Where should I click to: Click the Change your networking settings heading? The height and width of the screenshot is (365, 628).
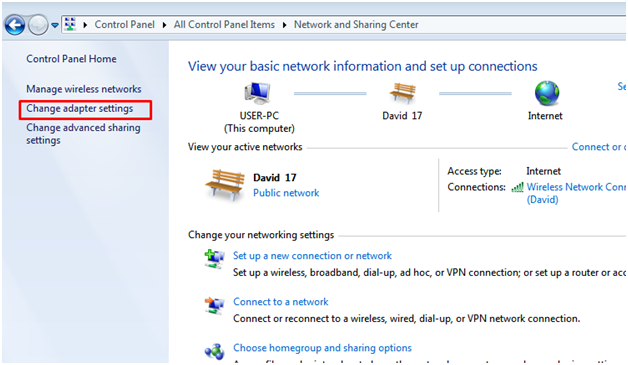pos(261,235)
